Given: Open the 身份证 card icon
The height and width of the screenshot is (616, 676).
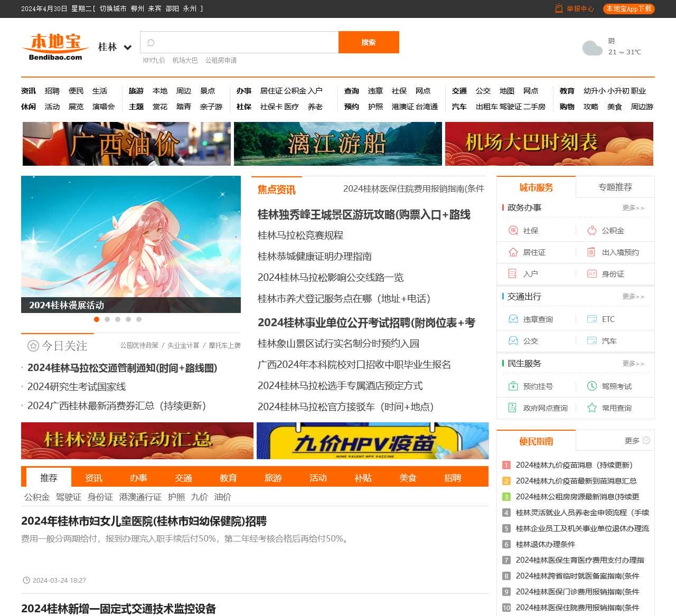Looking at the screenshot, I should tap(591, 274).
